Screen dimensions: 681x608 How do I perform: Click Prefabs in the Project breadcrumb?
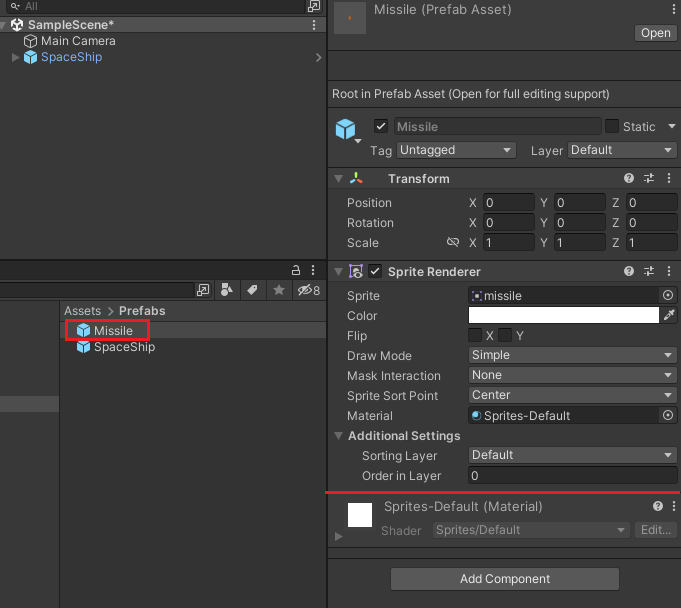[x=142, y=311]
